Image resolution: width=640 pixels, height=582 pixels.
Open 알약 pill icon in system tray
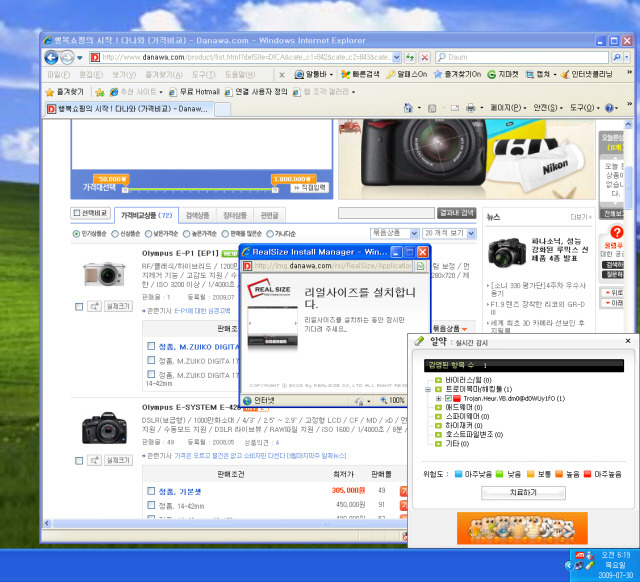(590, 565)
